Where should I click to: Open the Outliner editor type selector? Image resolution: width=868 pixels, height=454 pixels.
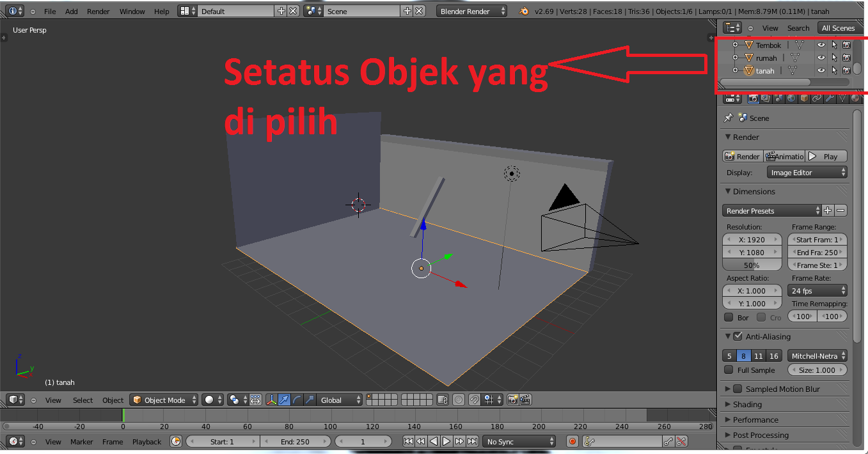click(732, 27)
